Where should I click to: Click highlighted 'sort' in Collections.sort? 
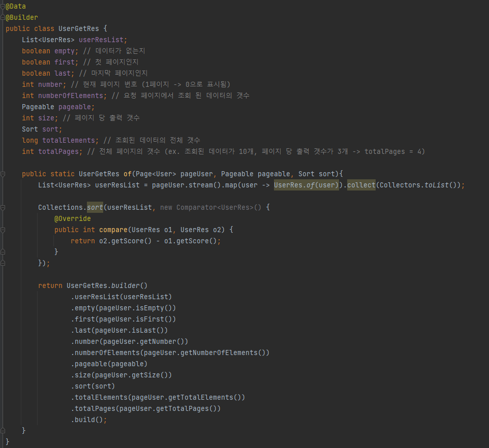coord(95,207)
